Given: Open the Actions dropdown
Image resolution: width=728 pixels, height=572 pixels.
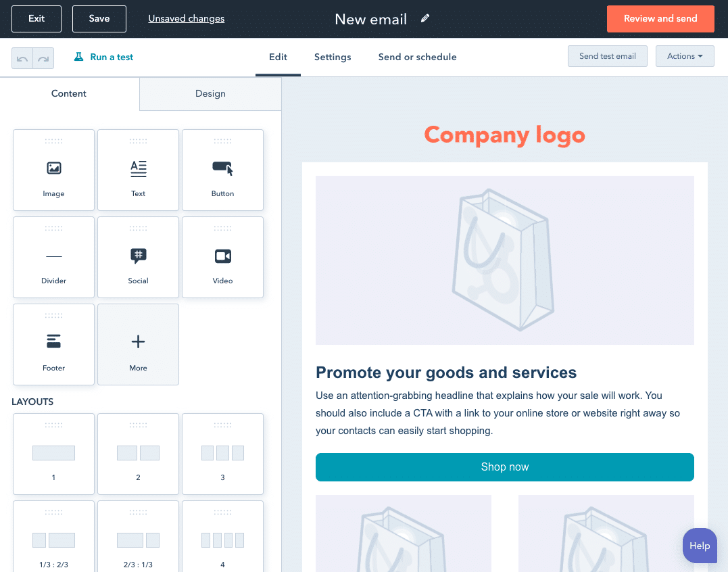Looking at the screenshot, I should click(x=685, y=56).
